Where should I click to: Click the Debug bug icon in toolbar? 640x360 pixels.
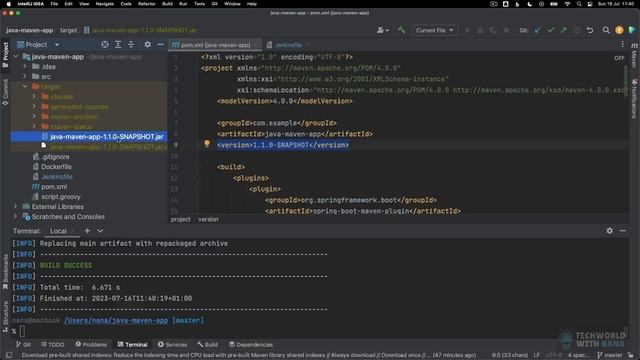coord(480,30)
